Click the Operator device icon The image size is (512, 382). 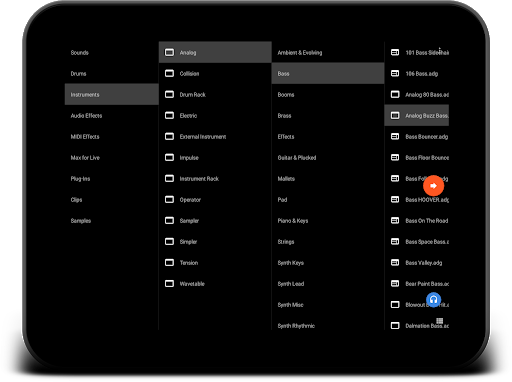point(169,199)
